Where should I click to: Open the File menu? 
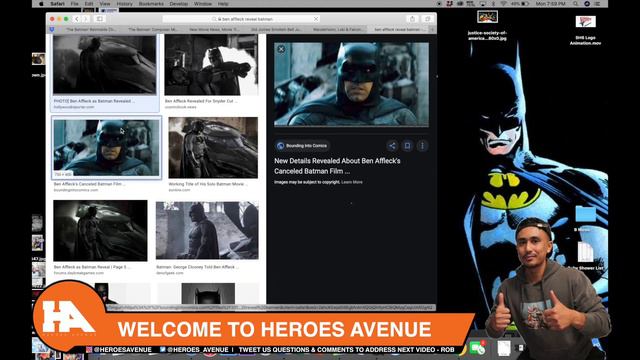pos(74,4)
